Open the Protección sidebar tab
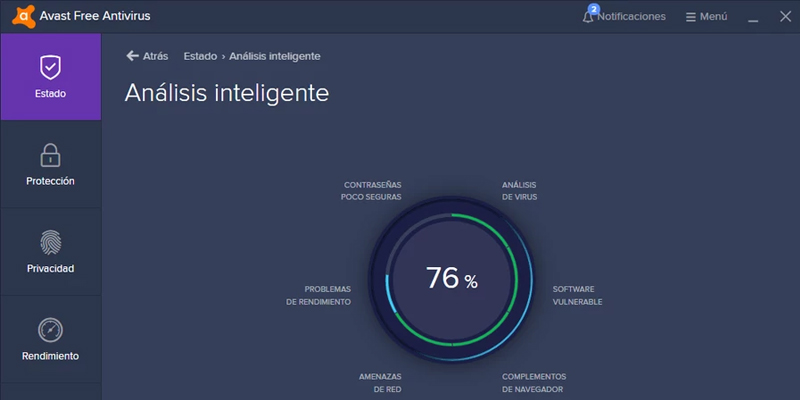This screenshot has width=800, height=400. [51, 164]
